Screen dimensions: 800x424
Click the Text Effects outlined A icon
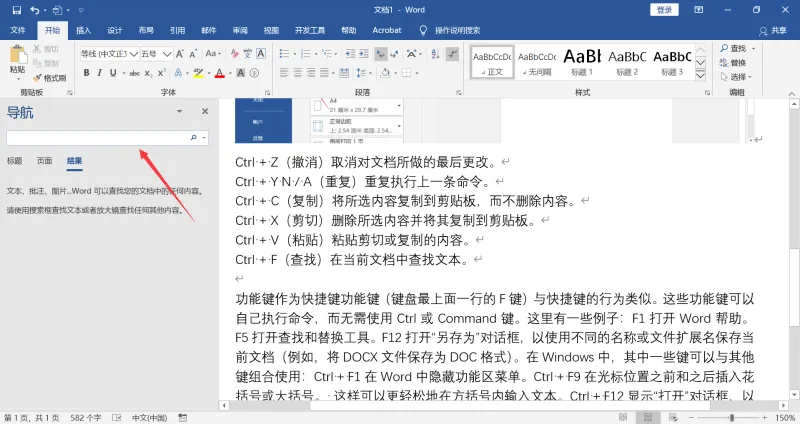pos(178,73)
